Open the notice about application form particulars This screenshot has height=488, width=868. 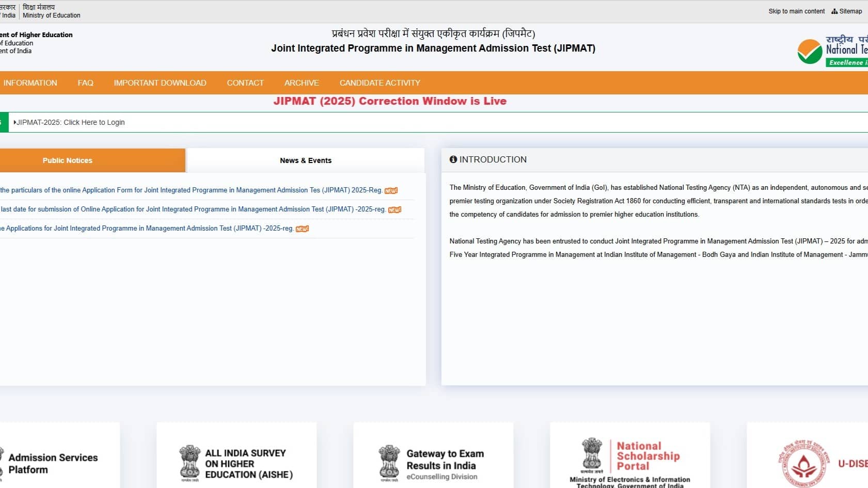(191, 190)
